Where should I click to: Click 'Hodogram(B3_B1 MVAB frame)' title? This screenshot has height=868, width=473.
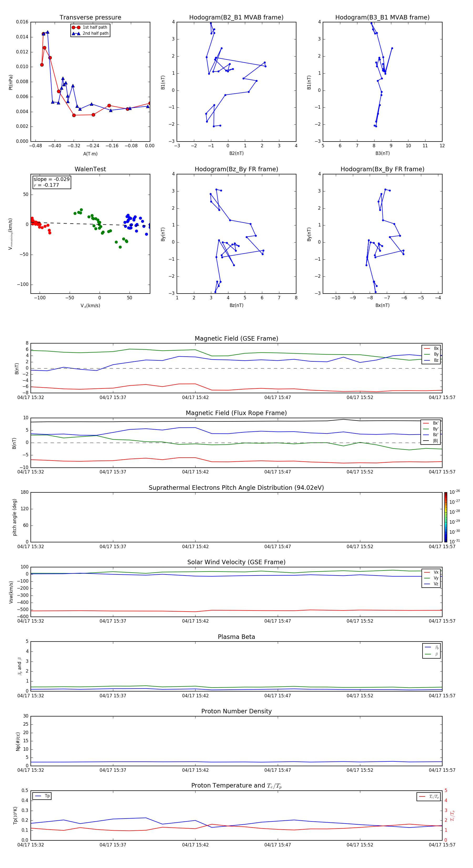[x=382, y=18]
